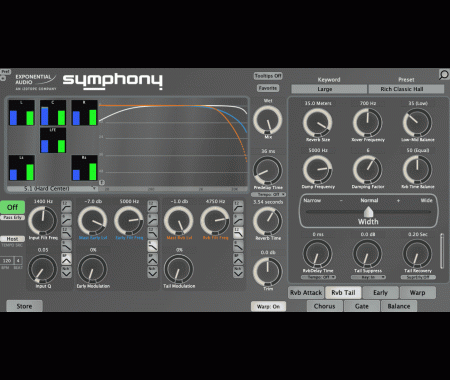This screenshot has height=380, width=450.
Task: Open the Key: In dropdown under Tail Suppress
Action: click(x=368, y=277)
